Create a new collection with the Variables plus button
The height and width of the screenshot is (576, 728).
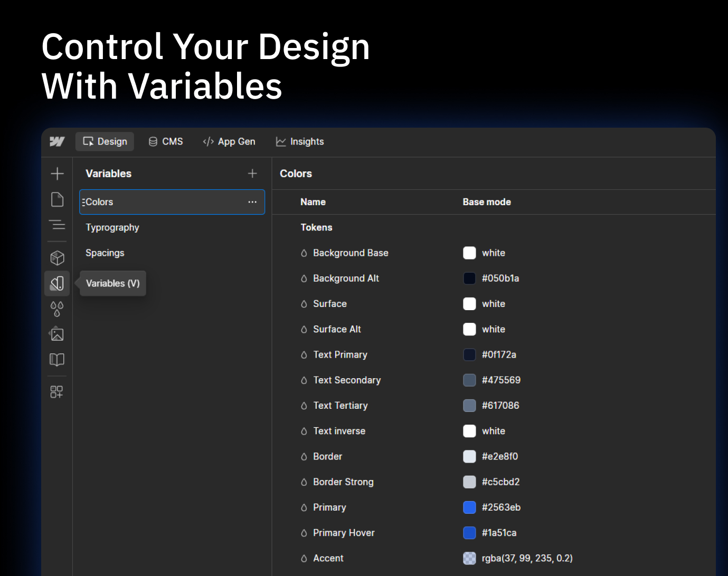click(x=252, y=173)
